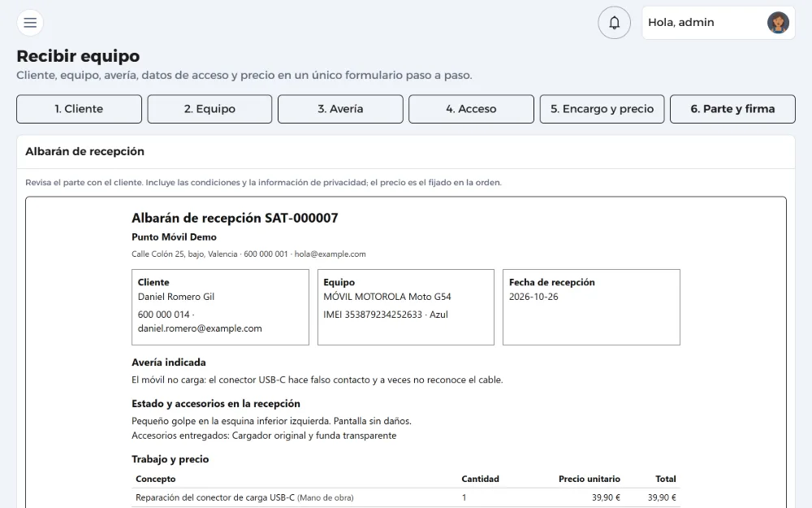Select step 4. Acceso

(471, 109)
